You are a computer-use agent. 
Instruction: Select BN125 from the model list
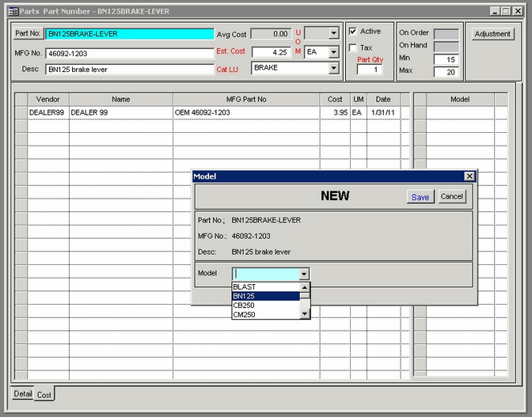265,296
